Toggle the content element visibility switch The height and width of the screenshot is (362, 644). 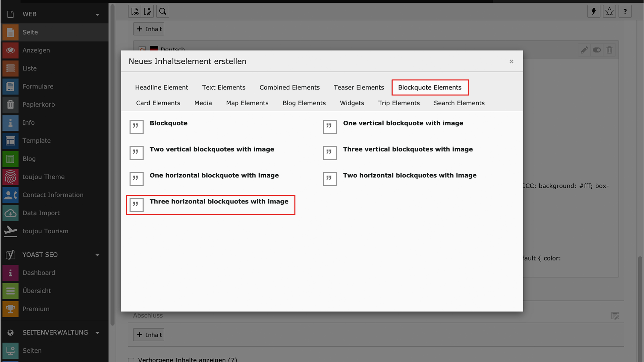(597, 50)
